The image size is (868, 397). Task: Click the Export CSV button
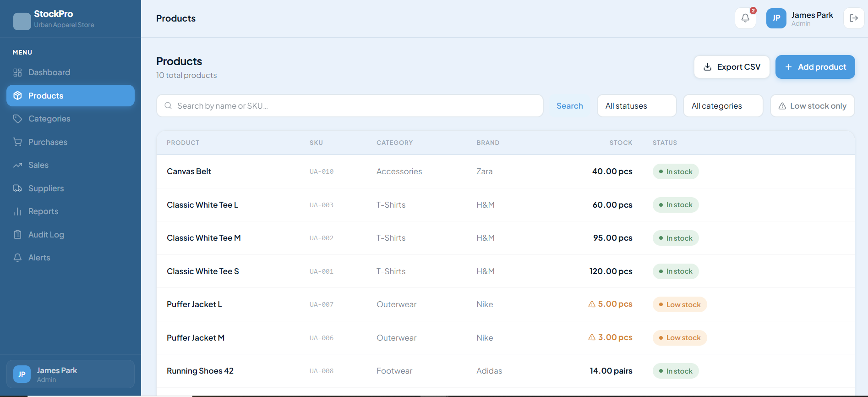click(x=732, y=67)
